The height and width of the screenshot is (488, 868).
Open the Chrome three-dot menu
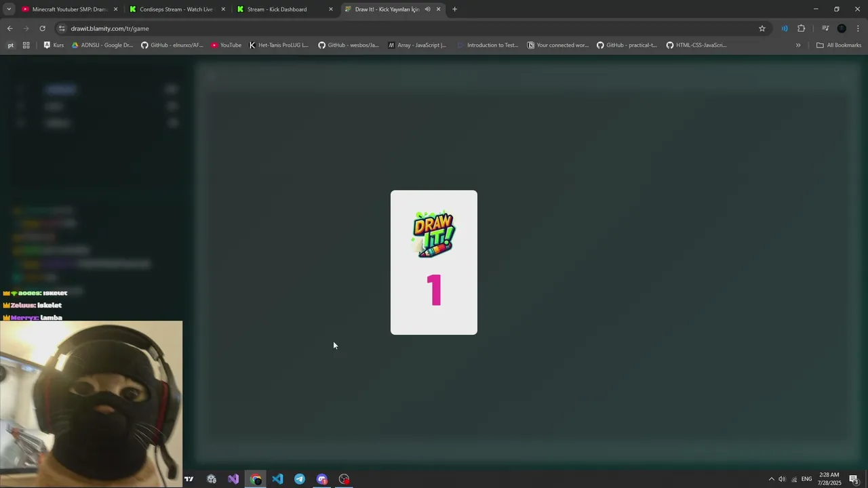point(858,28)
